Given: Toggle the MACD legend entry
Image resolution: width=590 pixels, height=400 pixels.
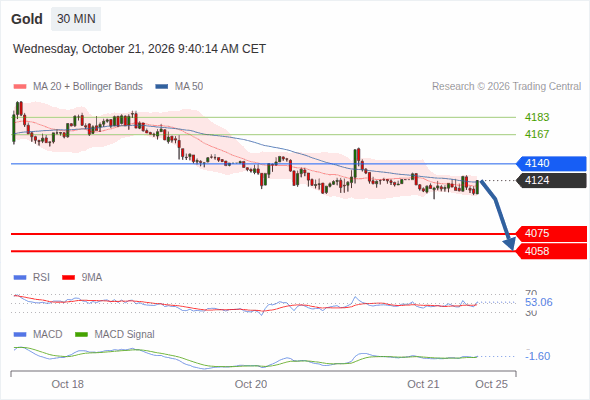Looking at the screenshot, I should [x=38, y=335].
